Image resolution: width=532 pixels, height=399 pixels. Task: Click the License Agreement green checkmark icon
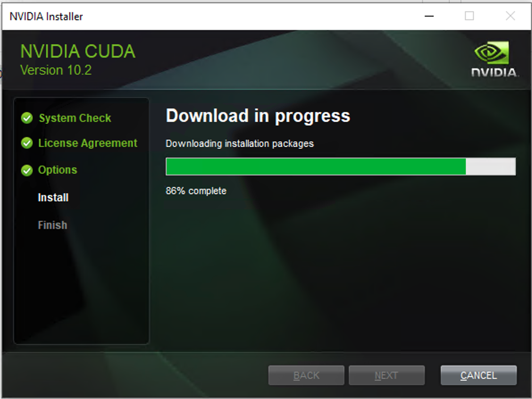pyautogui.click(x=27, y=143)
